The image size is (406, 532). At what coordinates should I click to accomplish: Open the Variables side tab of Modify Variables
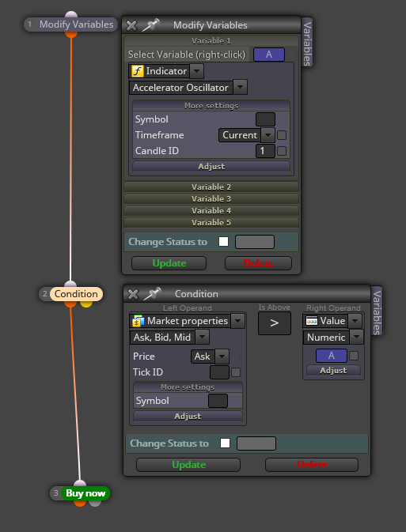pos(307,43)
